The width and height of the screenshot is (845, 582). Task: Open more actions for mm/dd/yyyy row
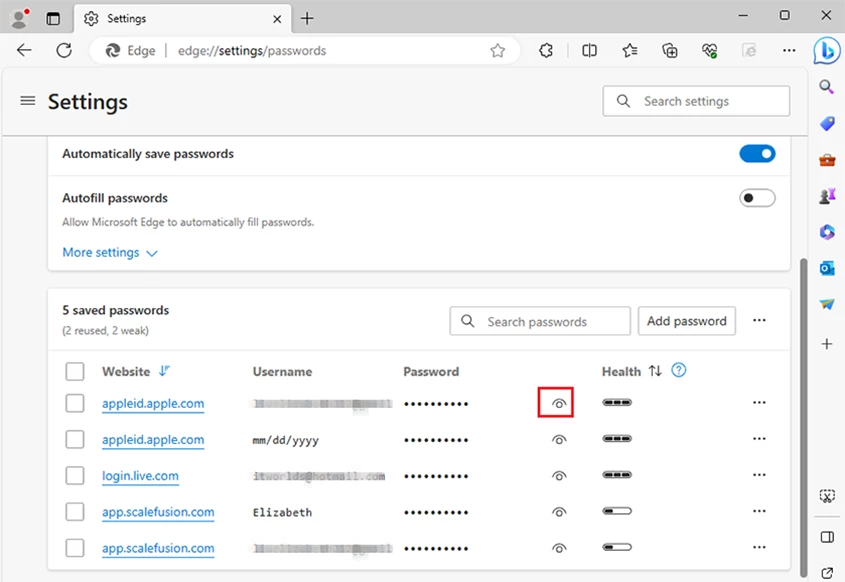click(759, 439)
